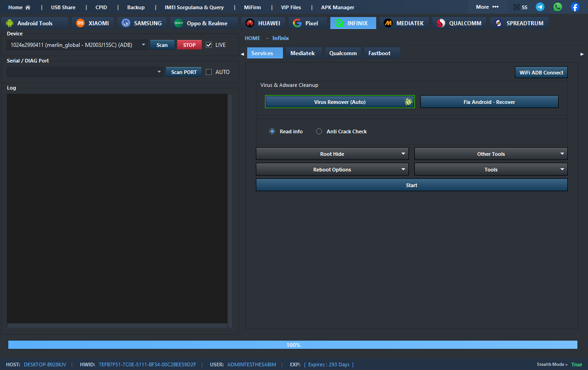Open the APK Manager menu item
588x370 pixels.
[x=338, y=7]
